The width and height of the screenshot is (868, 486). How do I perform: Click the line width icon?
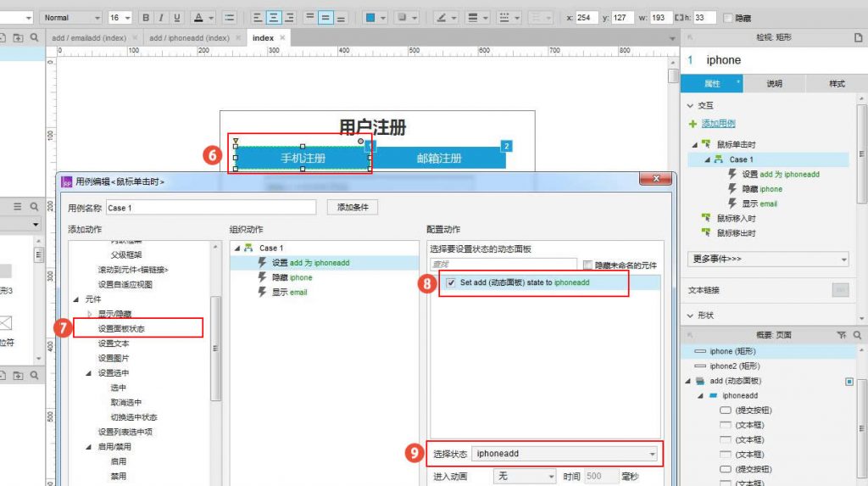(473, 18)
